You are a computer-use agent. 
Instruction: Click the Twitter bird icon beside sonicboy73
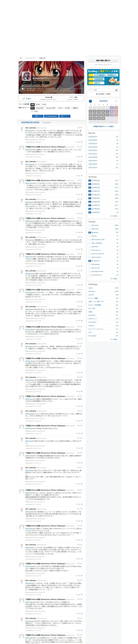click(x=33, y=78)
